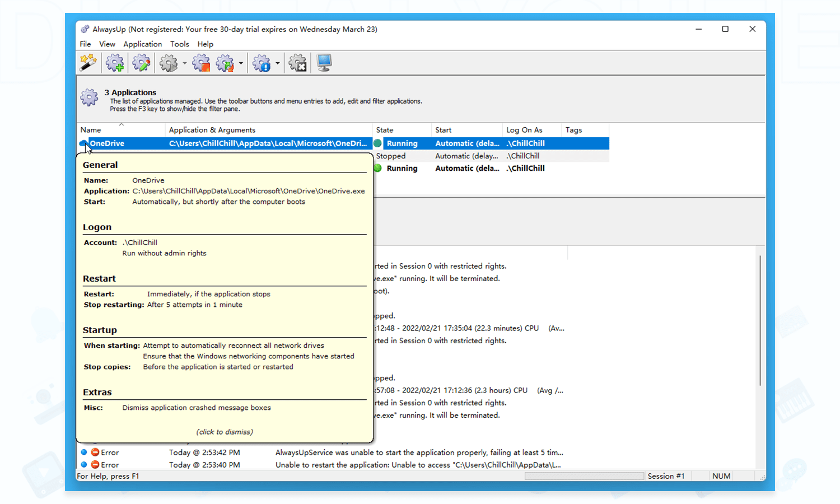This screenshot has width=840, height=504.
Task: Sort the list by State column
Action: click(402, 130)
